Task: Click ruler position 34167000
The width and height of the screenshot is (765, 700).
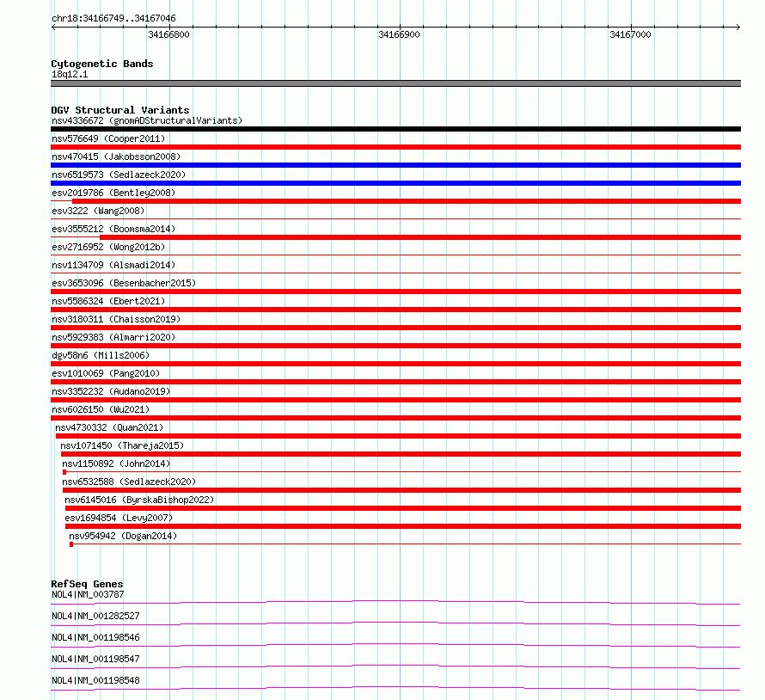Action: [x=630, y=34]
